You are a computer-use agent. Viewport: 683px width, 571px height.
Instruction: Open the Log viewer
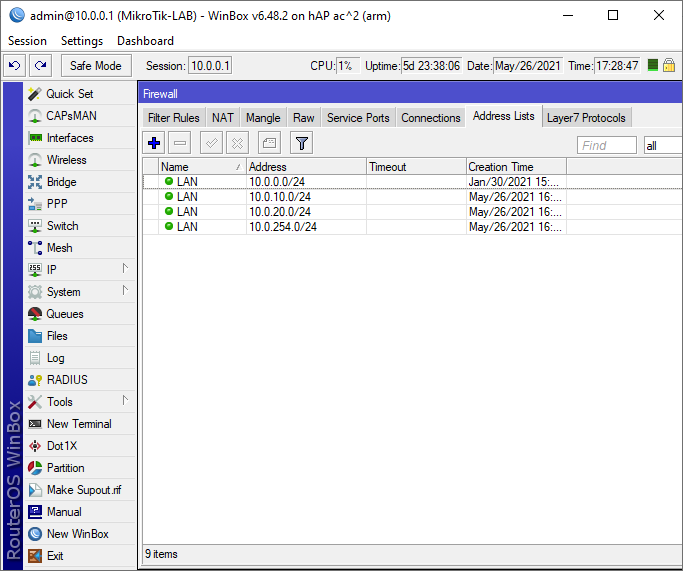80,358
